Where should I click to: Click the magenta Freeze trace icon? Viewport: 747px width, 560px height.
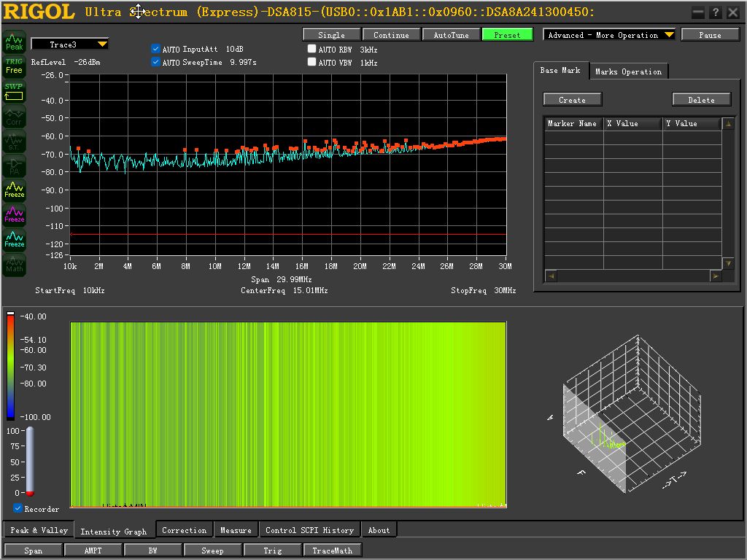coord(15,214)
